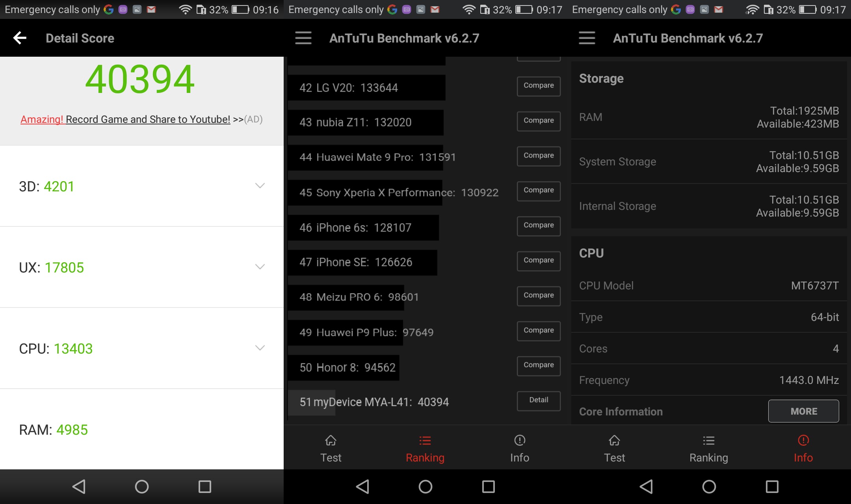Tap Android back button on Detail Score screen
Screen dimensions: 851x504
(x=79, y=487)
